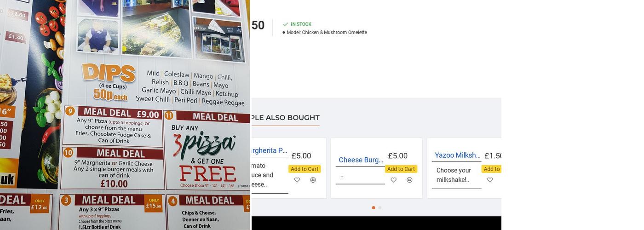Screen dimensions: 644x230
Task: Favorite the Yazoo Milkshake heart icon
Action: pyautogui.click(x=490, y=180)
